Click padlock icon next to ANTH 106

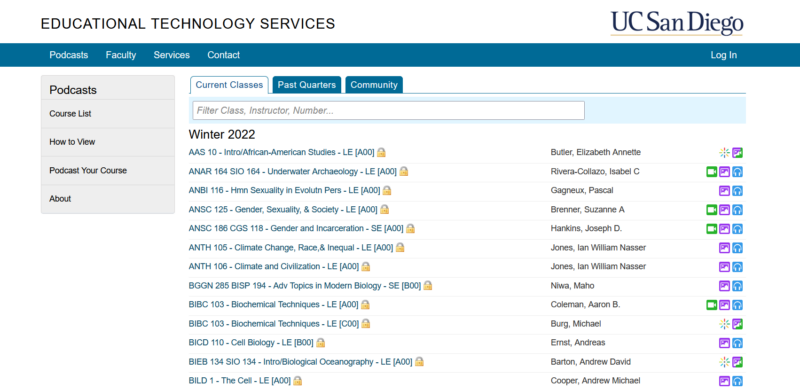click(365, 266)
